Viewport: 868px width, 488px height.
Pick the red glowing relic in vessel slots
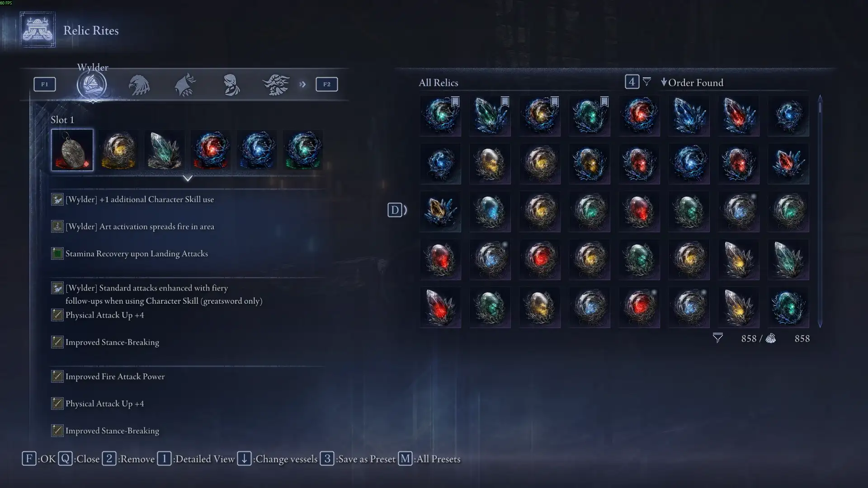point(211,150)
